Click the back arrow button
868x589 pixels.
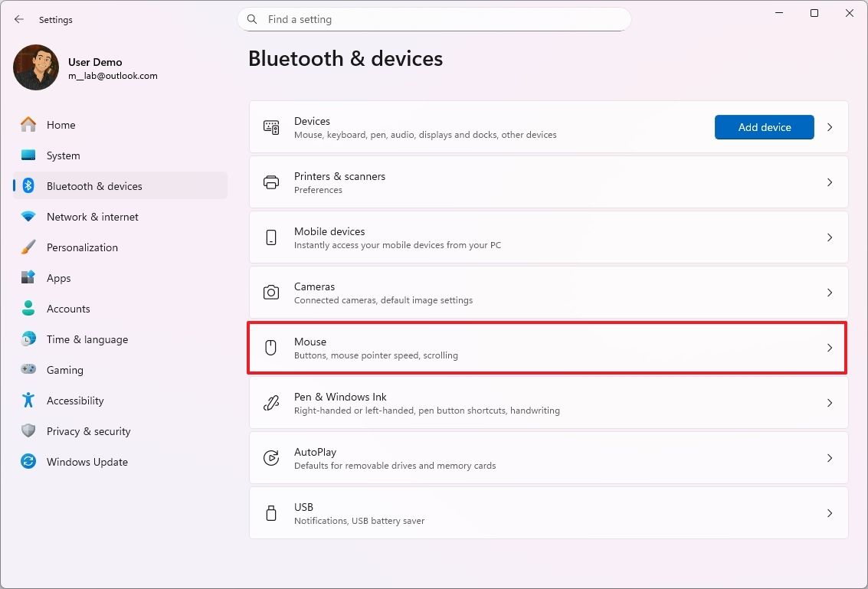click(18, 19)
